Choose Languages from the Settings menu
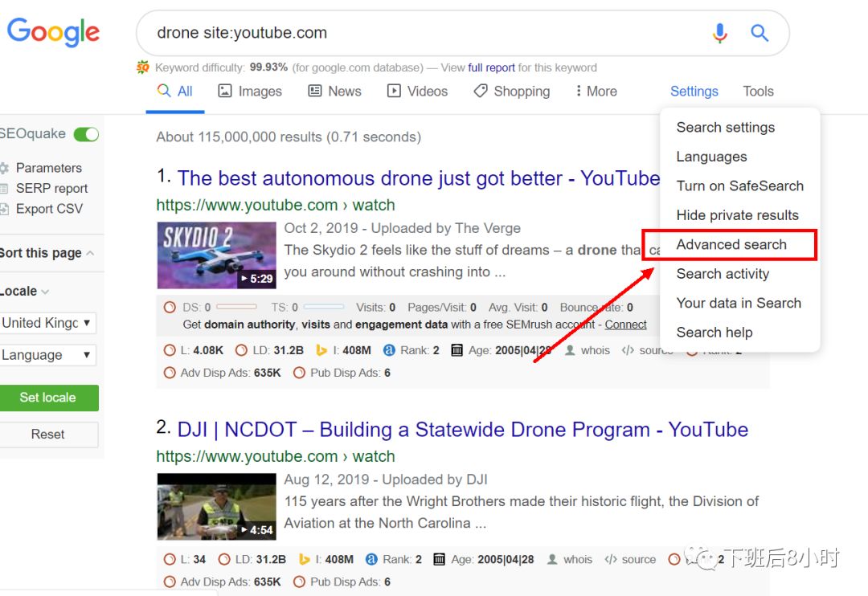This screenshot has width=868, height=596. coord(711,157)
